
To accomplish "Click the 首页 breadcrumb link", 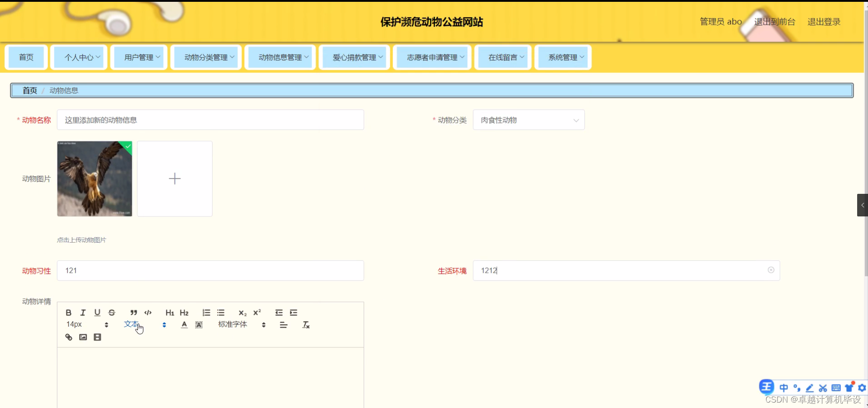I will tap(30, 90).
